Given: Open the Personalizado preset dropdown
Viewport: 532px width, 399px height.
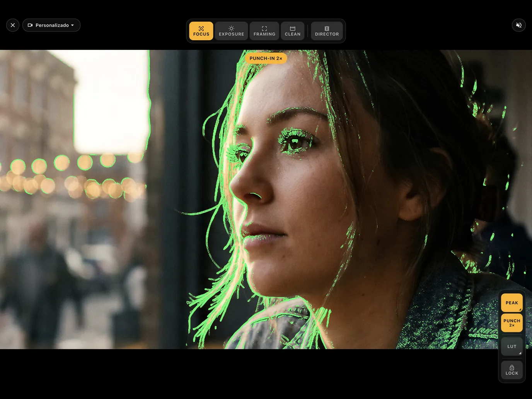Looking at the screenshot, I should [x=51, y=25].
